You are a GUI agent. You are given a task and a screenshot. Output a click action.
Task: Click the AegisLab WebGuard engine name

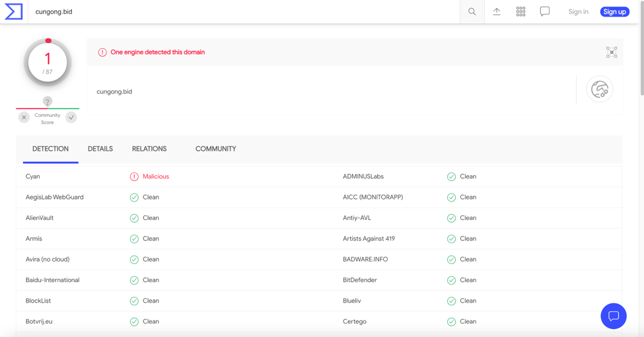point(55,198)
